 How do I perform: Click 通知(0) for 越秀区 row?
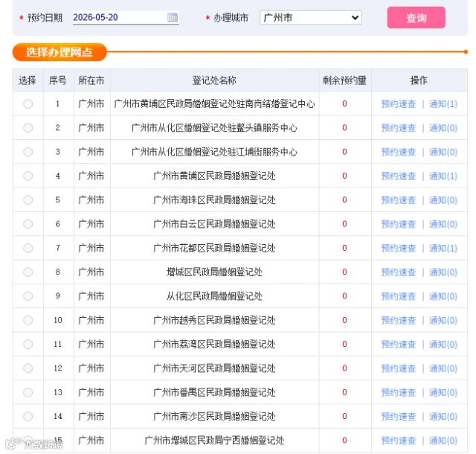click(443, 320)
